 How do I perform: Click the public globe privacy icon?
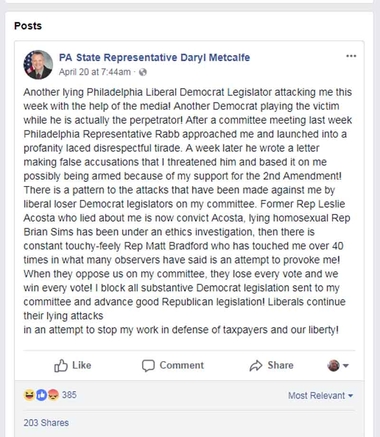(143, 72)
